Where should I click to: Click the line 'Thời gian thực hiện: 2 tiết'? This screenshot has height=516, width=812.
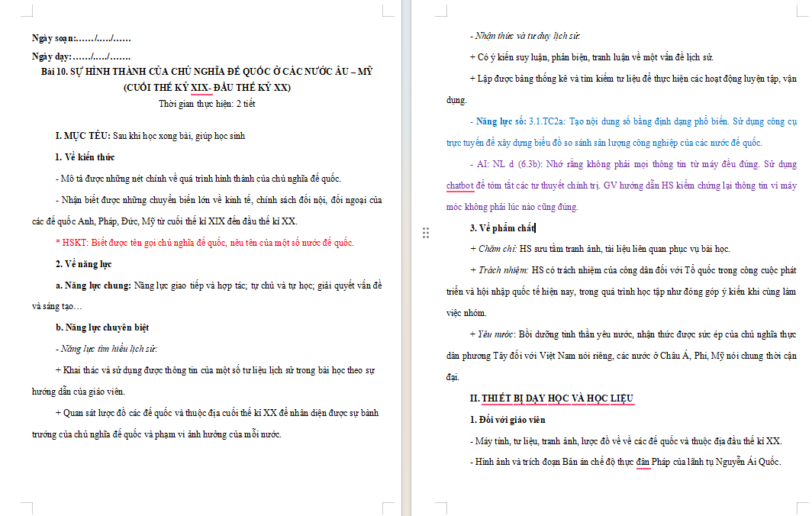pyautogui.click(x=207, y=104)
